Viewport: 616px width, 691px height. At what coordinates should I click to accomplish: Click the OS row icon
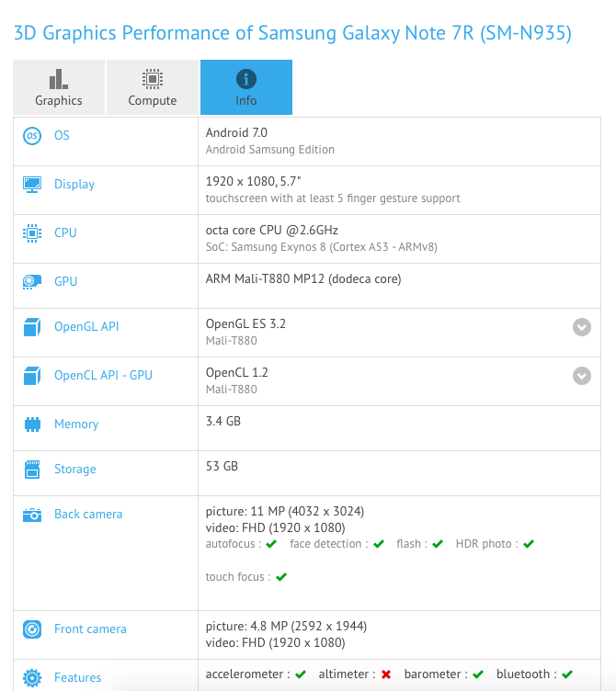[x=32, y=136]
